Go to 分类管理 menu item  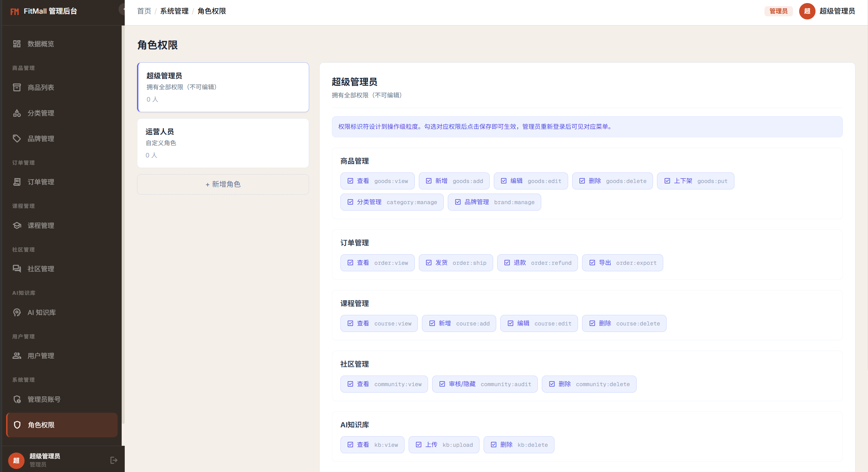[x=62, y=113]
